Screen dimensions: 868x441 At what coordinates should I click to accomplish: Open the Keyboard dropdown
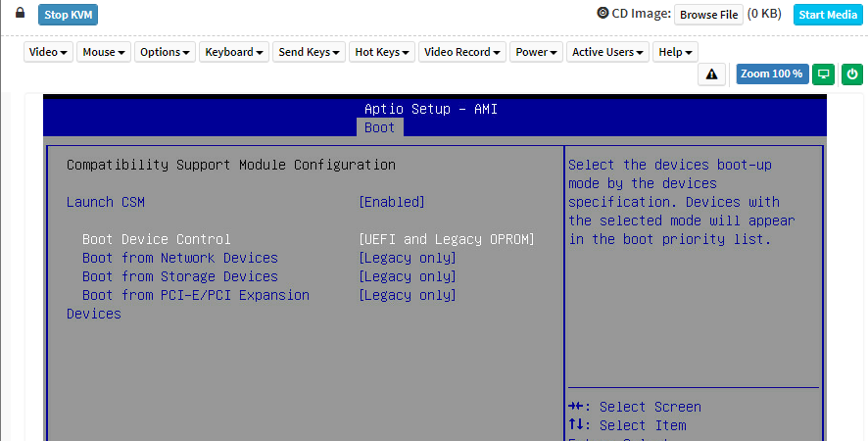(x=233, y=52)
